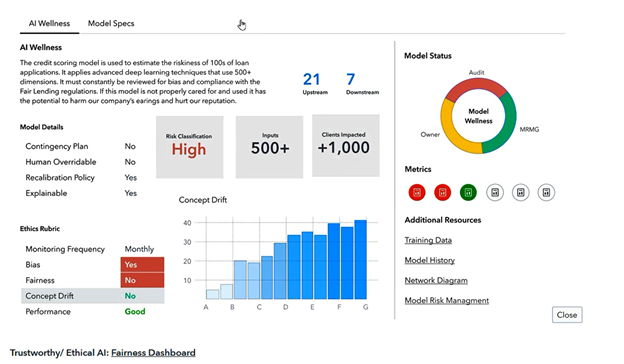Open Model Risk Managment link
Viewport: 624px width, 364px height.
[447, 300]
